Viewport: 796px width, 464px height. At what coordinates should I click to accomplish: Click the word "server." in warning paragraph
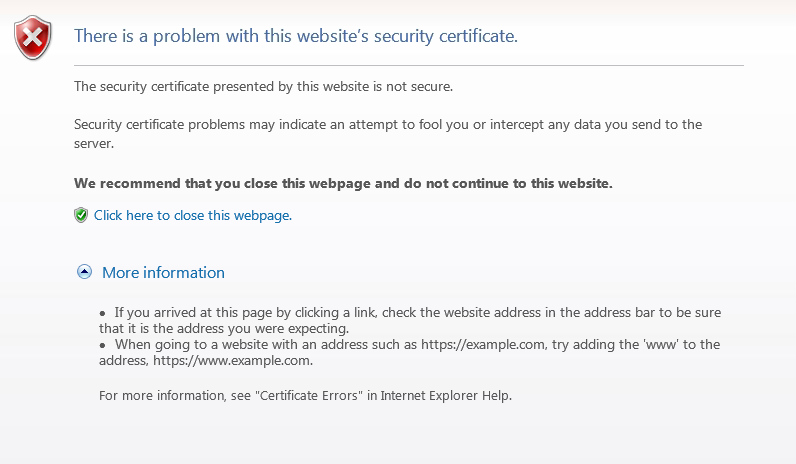(x=94, y=144)
